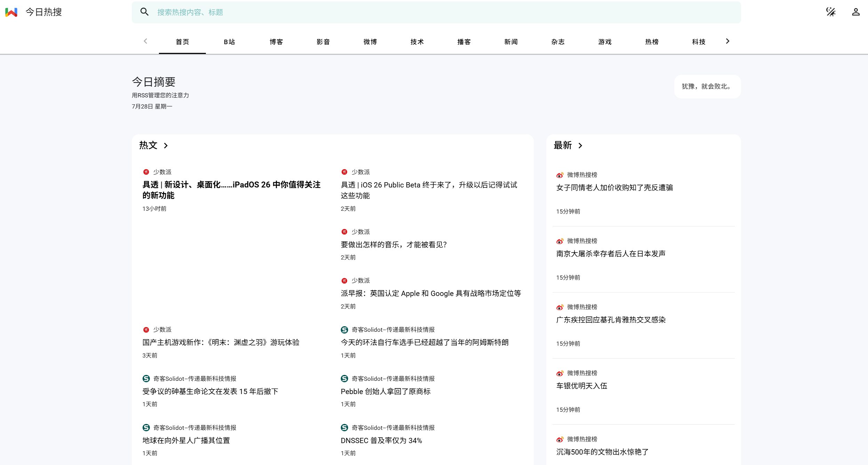Open 车银优明天入伍 hot search item
The height and width of the screenshot is (465, 868).
[x=581, y=386]
